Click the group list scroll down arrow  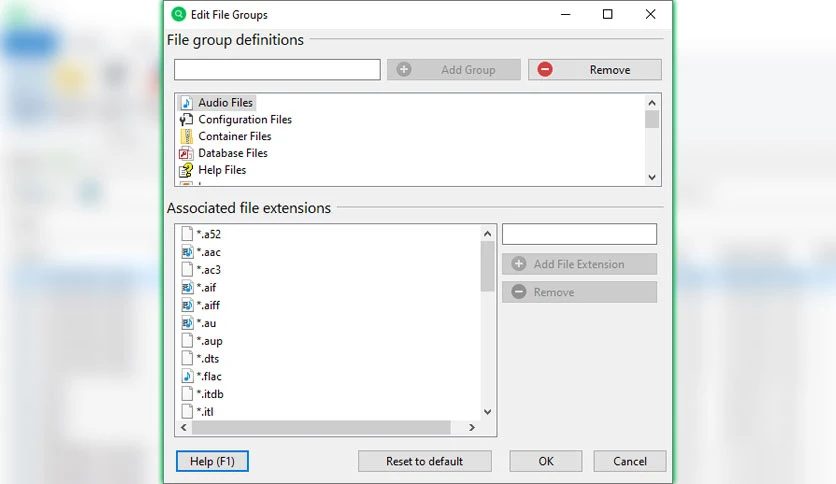tap(652, 178)
